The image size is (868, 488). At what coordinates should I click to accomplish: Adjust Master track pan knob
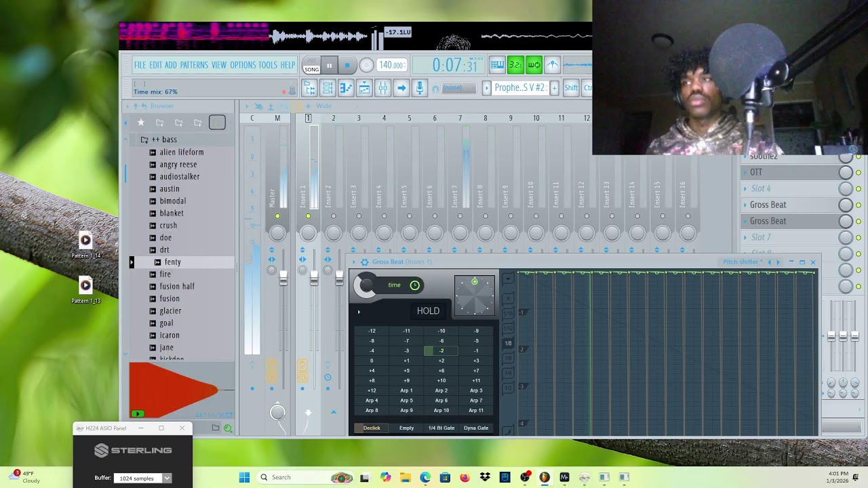click(x=277, y=233)
